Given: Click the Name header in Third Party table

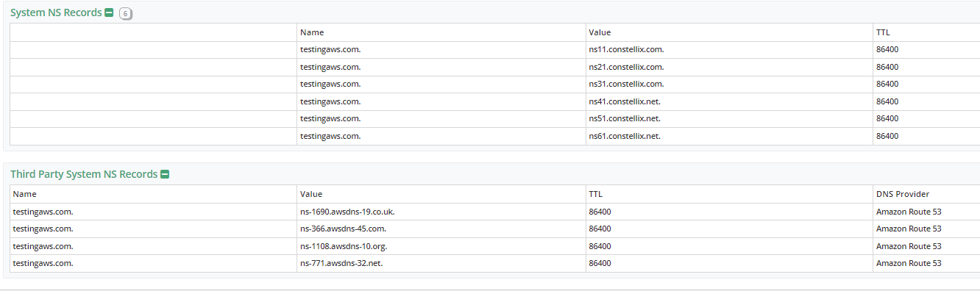Looking at the screenshot, I should click(24, 194).
